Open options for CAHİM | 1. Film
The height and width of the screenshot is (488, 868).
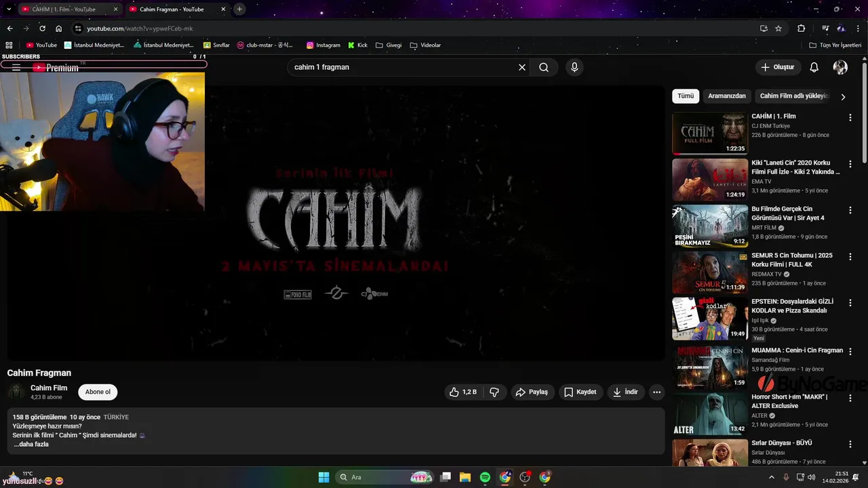click(850, 117)
